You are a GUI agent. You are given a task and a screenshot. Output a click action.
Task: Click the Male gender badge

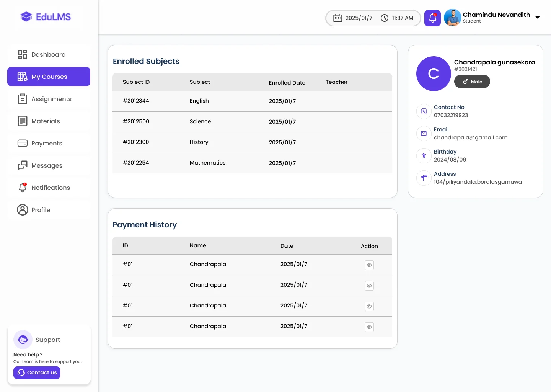pyautogui.click(x=472, y=82)
